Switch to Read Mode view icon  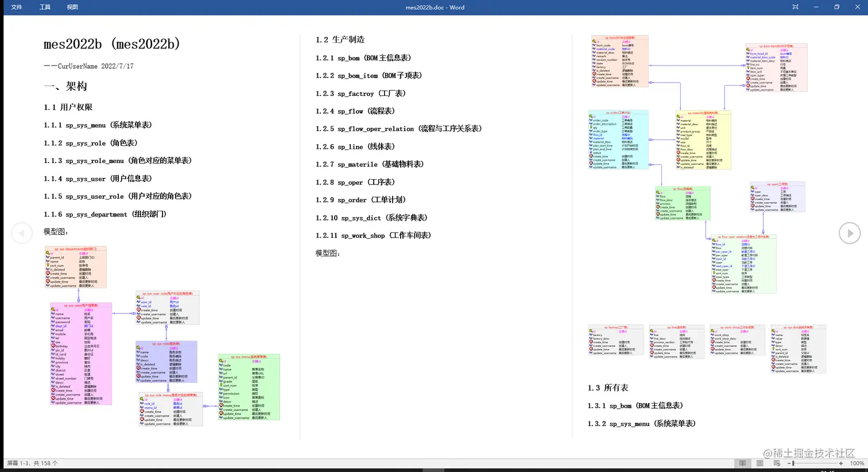[x=743, y=463]
